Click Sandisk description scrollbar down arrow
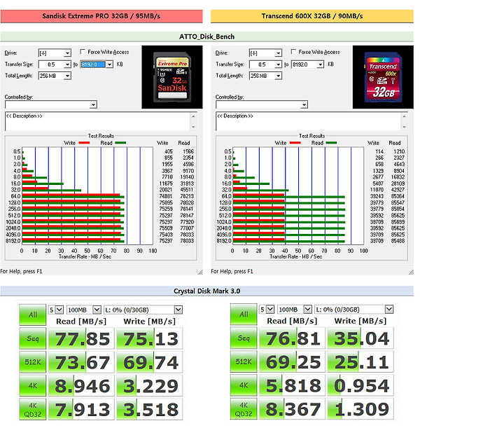Image resolution: width=504 pixels, height=435 pixels. pyautogui.click(x=193, y=127)
